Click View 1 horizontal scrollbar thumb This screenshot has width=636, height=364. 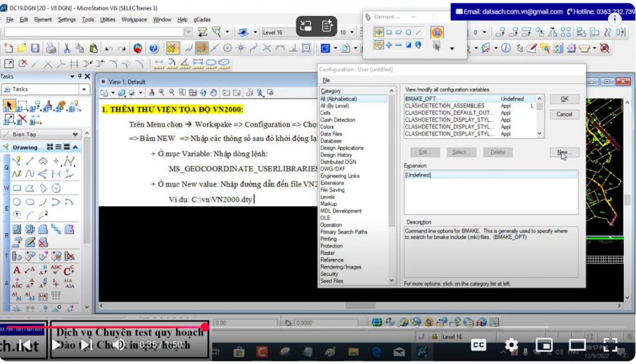click(360, 305)
